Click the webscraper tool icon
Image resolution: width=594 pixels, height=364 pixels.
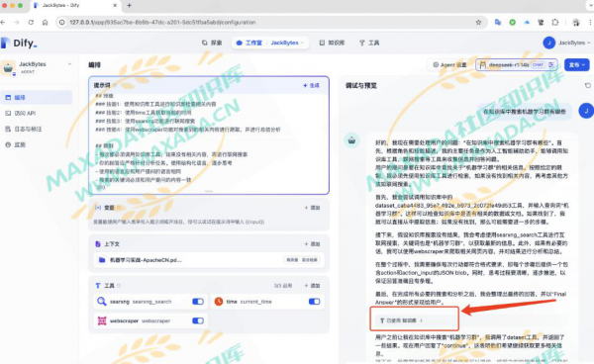click(102, 320)
